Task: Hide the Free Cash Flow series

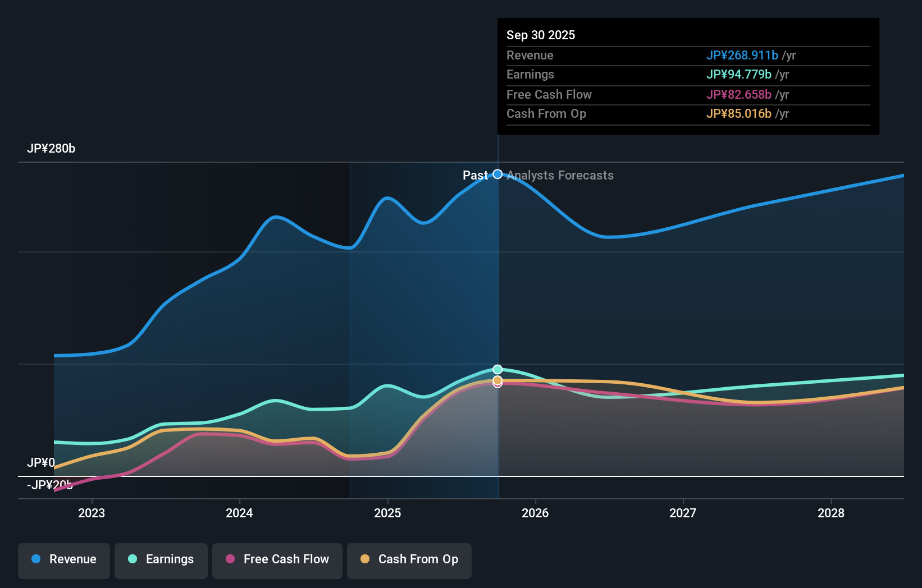Action: [277, 559]
